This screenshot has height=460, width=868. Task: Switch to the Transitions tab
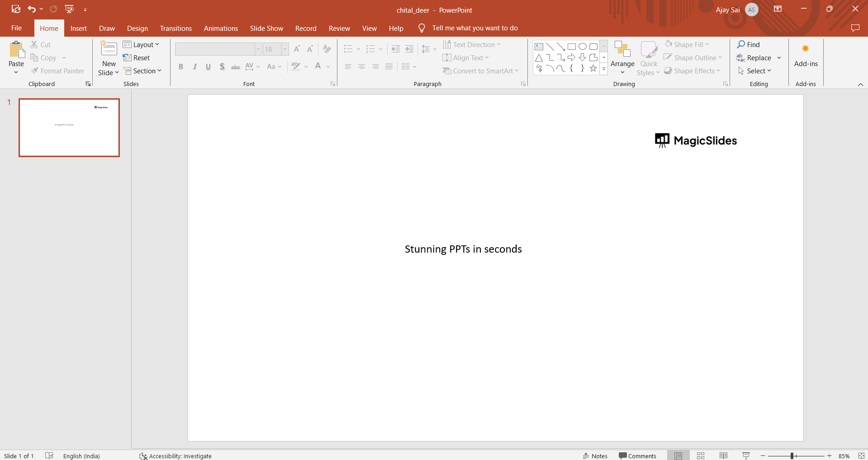[175, 28]
